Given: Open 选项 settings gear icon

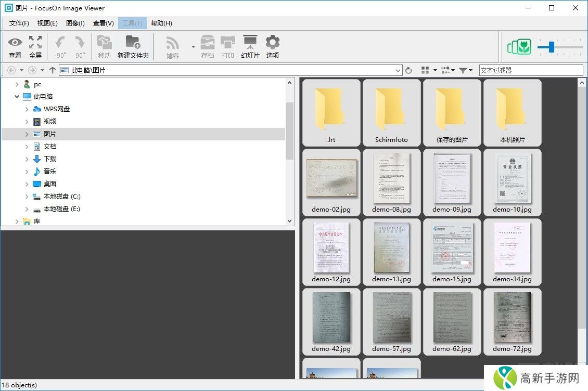Looking at the screenshot, I should (273, 43).
